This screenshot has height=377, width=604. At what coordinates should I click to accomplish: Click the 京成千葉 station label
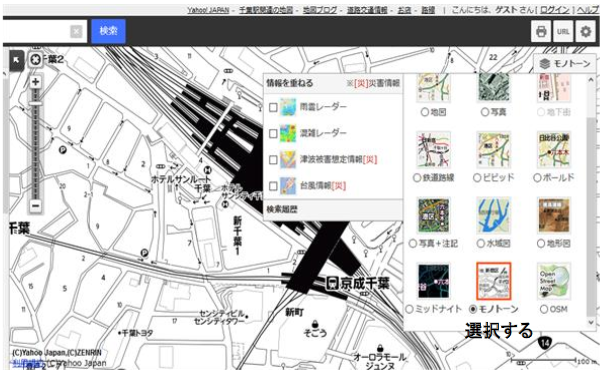[x=364, y=284]
